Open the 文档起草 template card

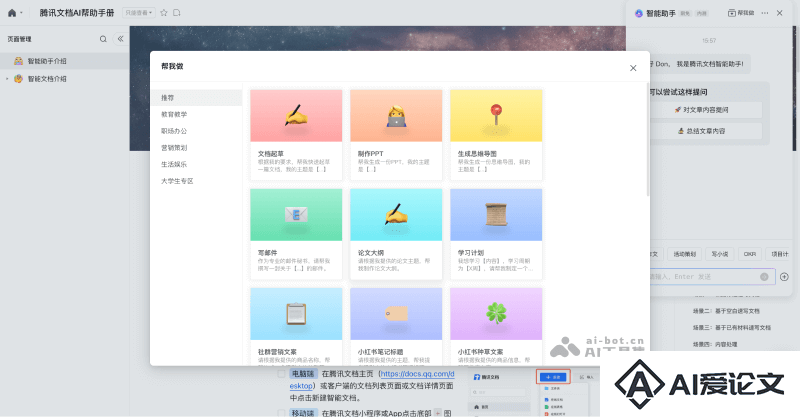point(296,135)
